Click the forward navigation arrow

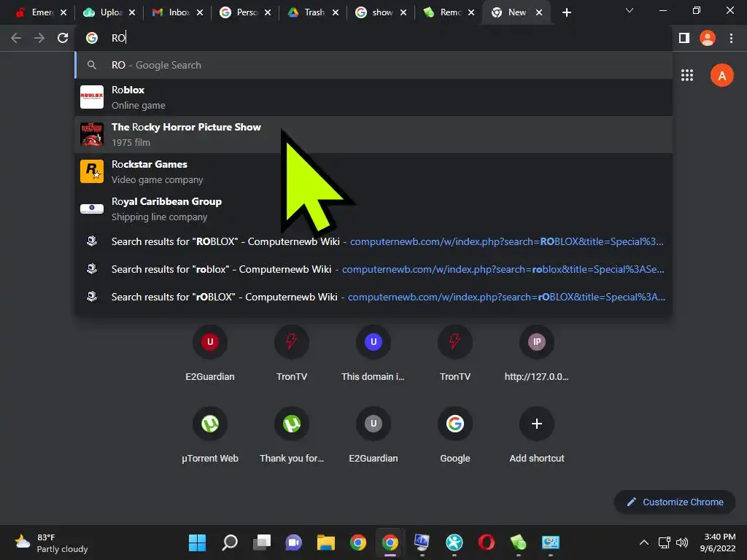point(39,38)
